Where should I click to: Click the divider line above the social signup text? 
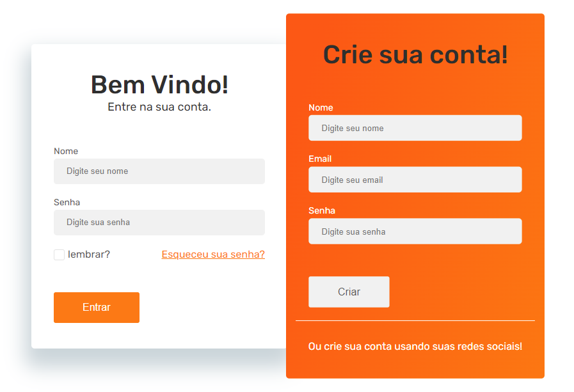pos(415,320)
